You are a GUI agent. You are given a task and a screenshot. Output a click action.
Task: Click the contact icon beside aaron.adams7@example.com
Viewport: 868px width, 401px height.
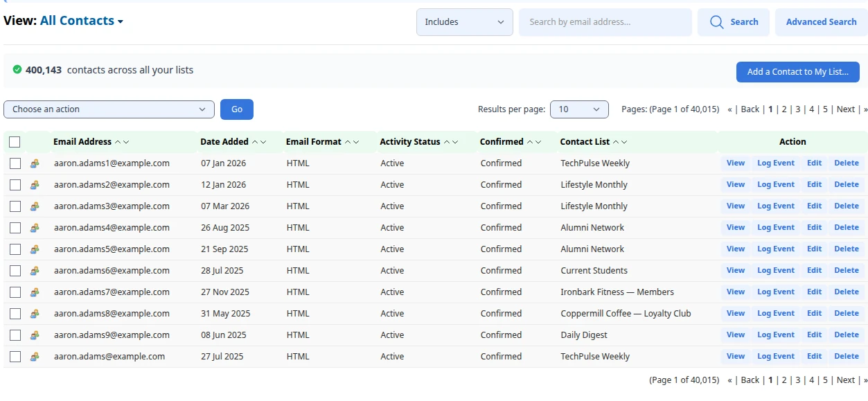[35, 292]
